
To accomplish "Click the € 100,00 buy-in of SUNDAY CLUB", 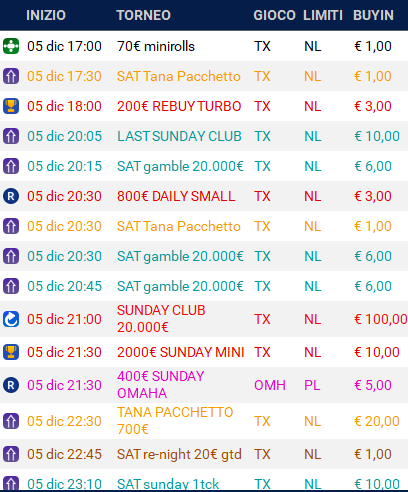I will tap(380, 319).
